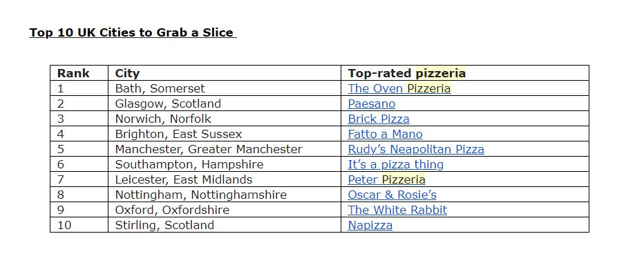Click the Oscar & Rosie's link
Screen dimensions: 644x265
point(392,195)
